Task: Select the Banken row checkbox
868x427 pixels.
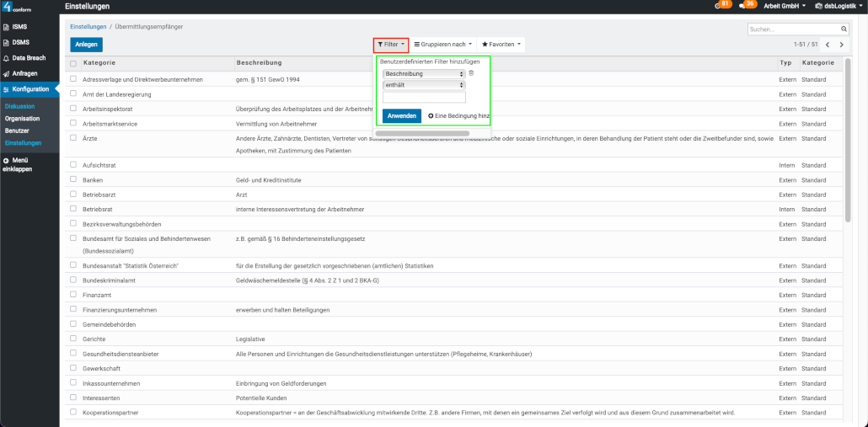Action: pyautogui.click(x=73, y=179)
